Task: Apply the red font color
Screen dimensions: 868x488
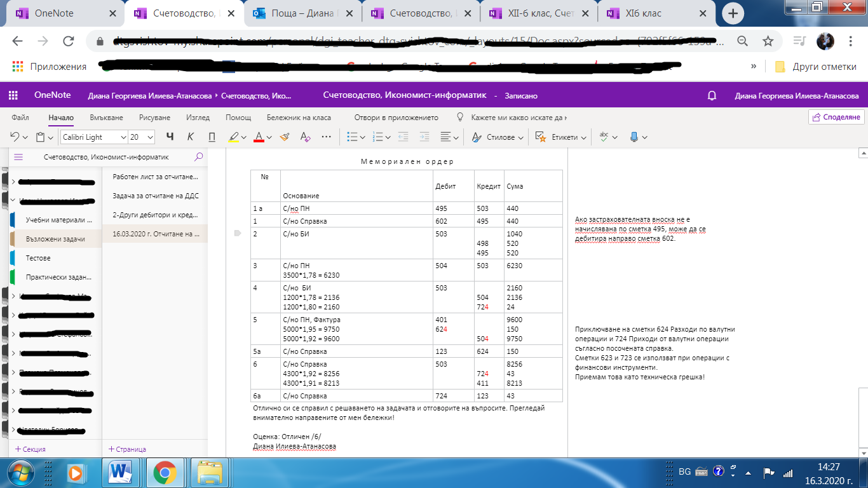Action: point(259,137)
